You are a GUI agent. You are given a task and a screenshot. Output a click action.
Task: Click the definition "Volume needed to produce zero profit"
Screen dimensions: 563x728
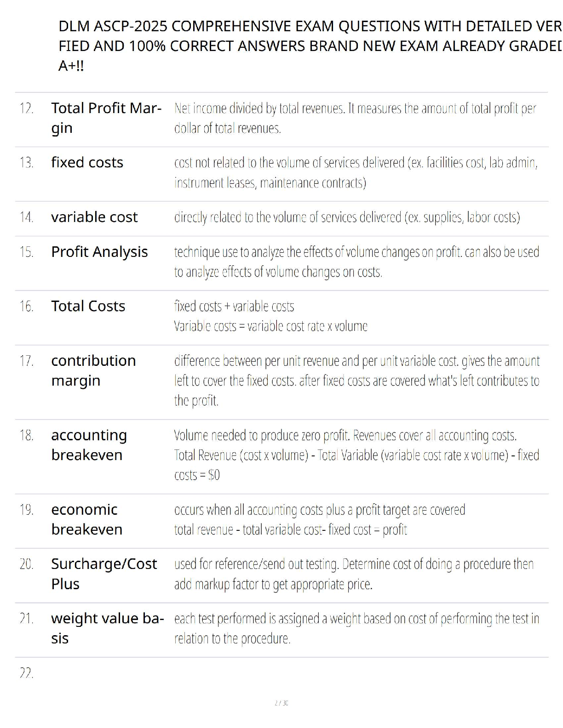[345, 435]
